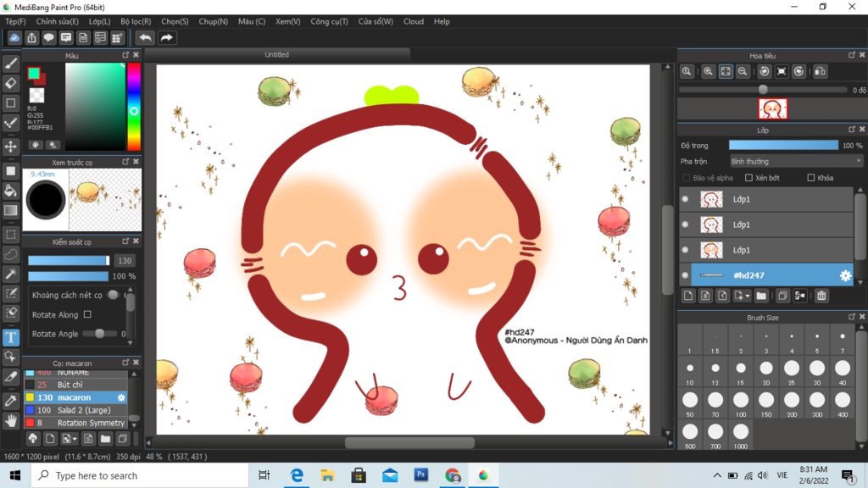Select the Move tool
The height and width of the screenshot is (488, 868).
tap(10, 147)
